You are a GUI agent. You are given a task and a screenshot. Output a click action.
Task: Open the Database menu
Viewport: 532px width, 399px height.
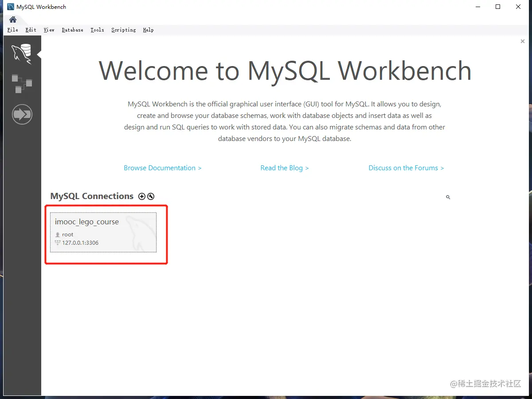pos(73,30)
